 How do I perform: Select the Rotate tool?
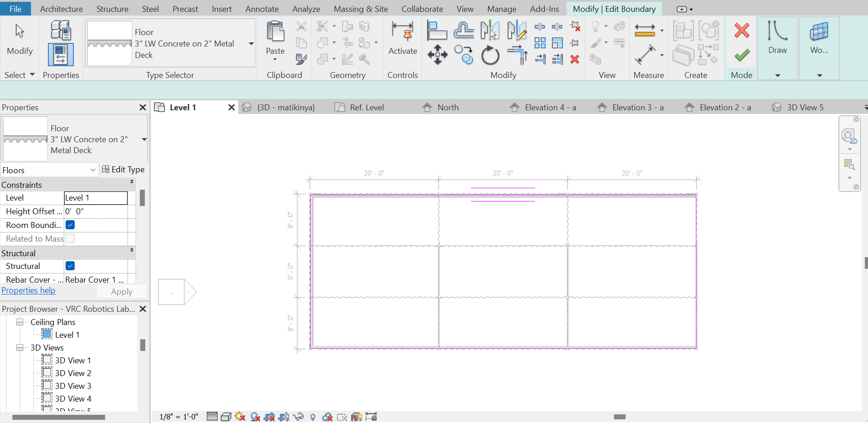[490, 55]
